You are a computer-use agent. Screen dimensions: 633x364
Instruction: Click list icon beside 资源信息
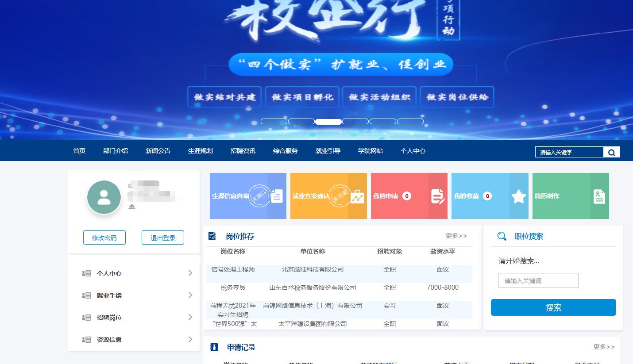pyautogui.click(x=86, y=340)
